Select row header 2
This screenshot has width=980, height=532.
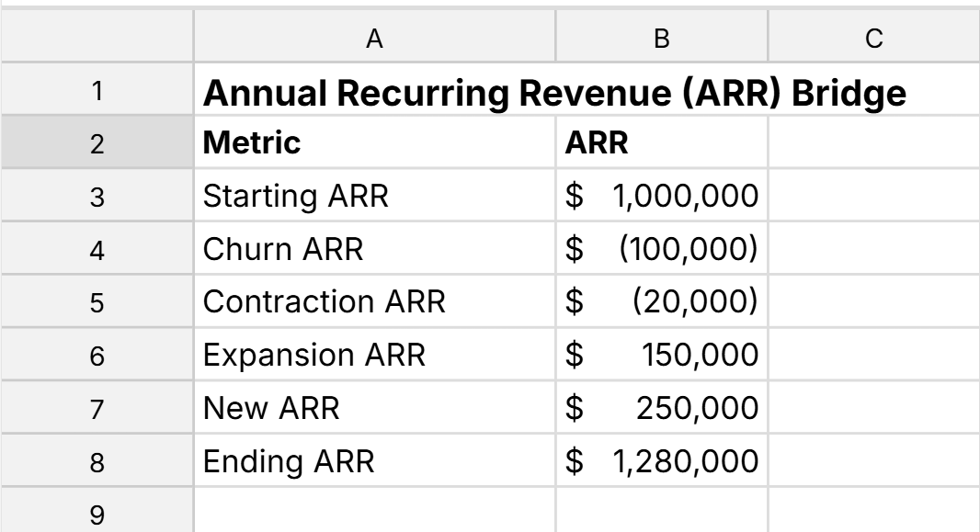pos(95,138)
